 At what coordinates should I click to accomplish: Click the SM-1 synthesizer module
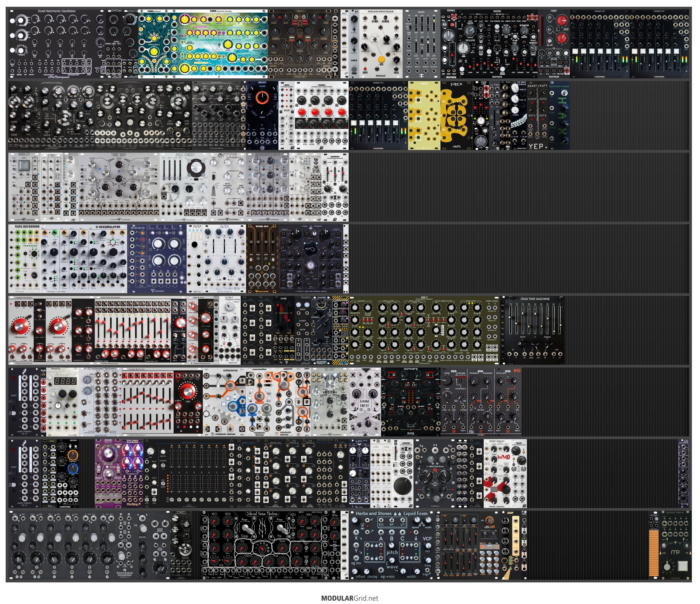[424, 331]
